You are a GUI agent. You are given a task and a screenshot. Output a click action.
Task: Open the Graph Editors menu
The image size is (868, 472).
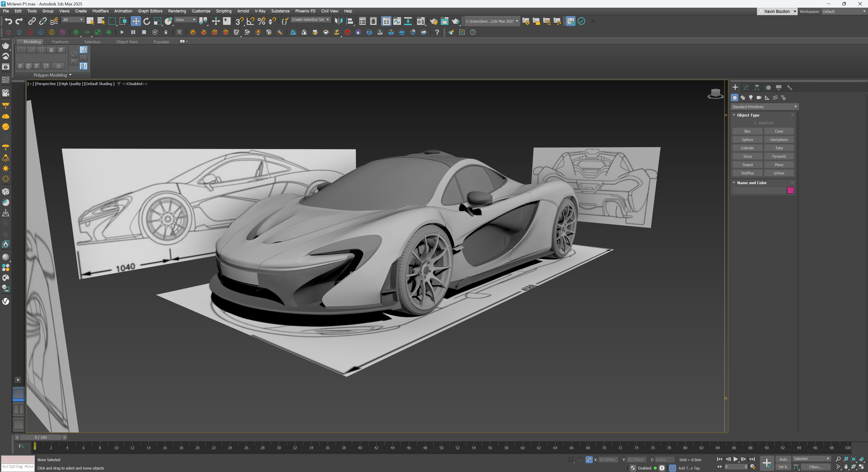click(150, 11)
